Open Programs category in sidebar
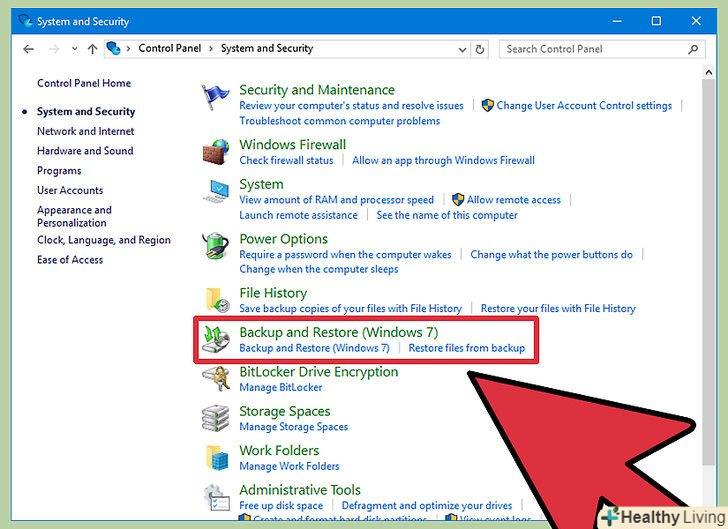728x529 pixels. click(x=59, y=171)
